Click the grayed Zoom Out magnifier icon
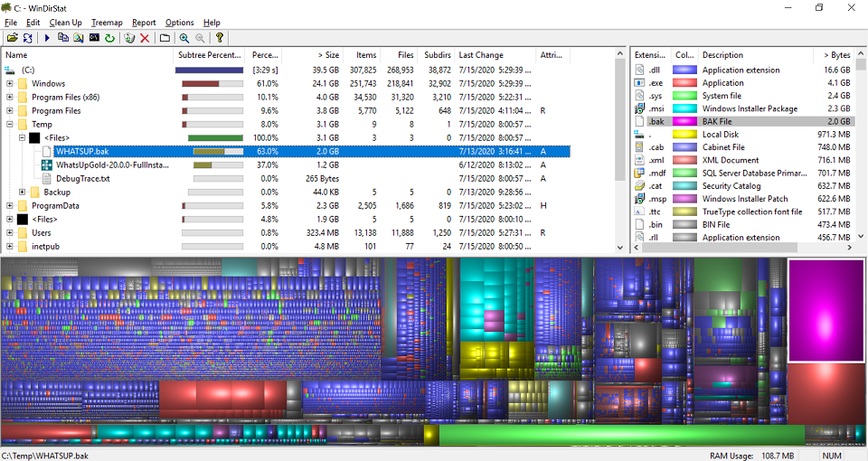 (x=200, y=38)
